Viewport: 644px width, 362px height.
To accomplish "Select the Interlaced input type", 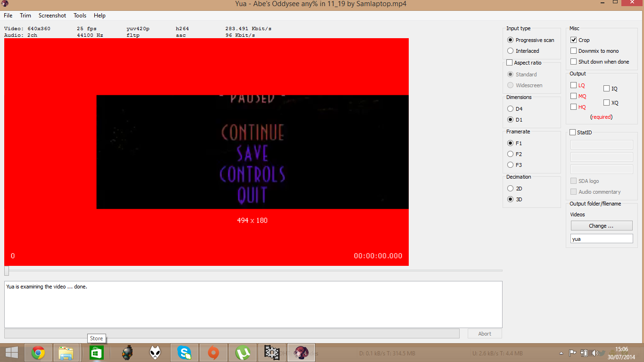I will (510, 51).
